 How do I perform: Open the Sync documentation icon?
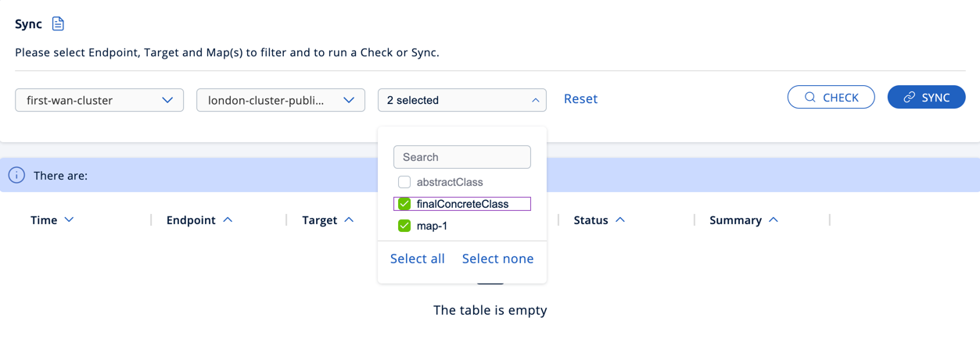(x=58, y=23)
